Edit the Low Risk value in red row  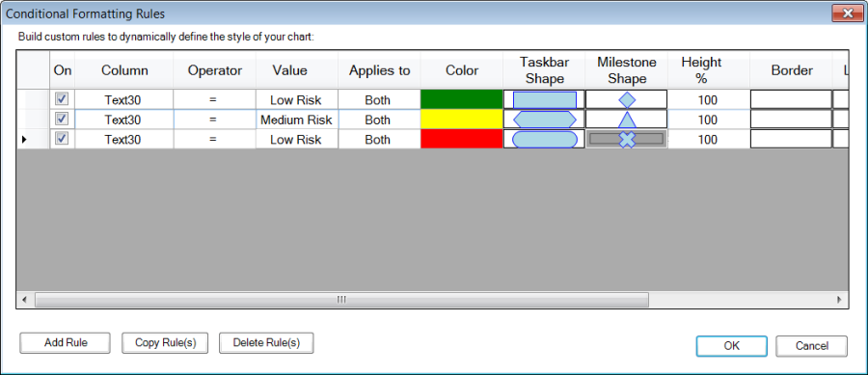297,140
